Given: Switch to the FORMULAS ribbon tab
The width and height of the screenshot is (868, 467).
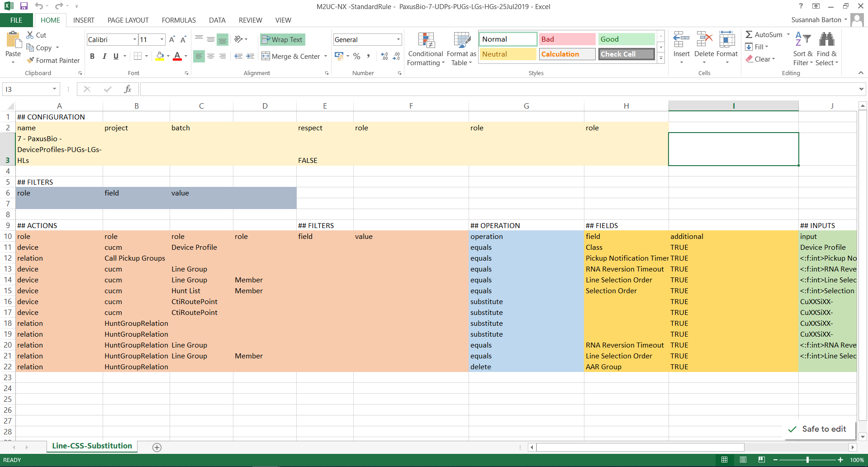Looking at the screenshot, I should click(179, 20).
